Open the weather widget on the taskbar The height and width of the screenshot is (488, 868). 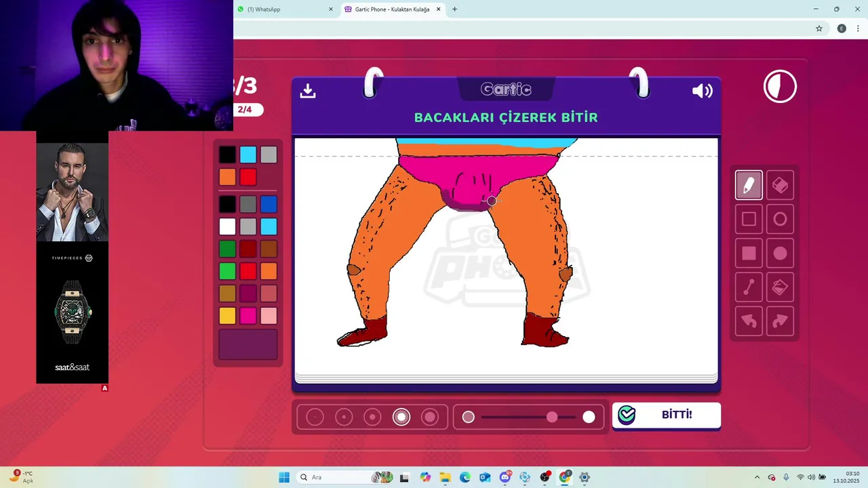coord(20,477)
